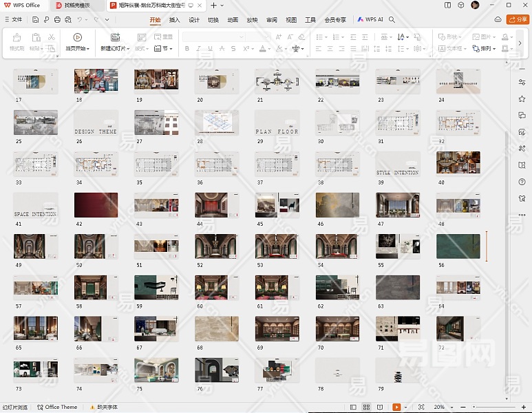Open the 插入 ribbon tab
The width and height of the screenshot is (532, 413).
[175, 20]
